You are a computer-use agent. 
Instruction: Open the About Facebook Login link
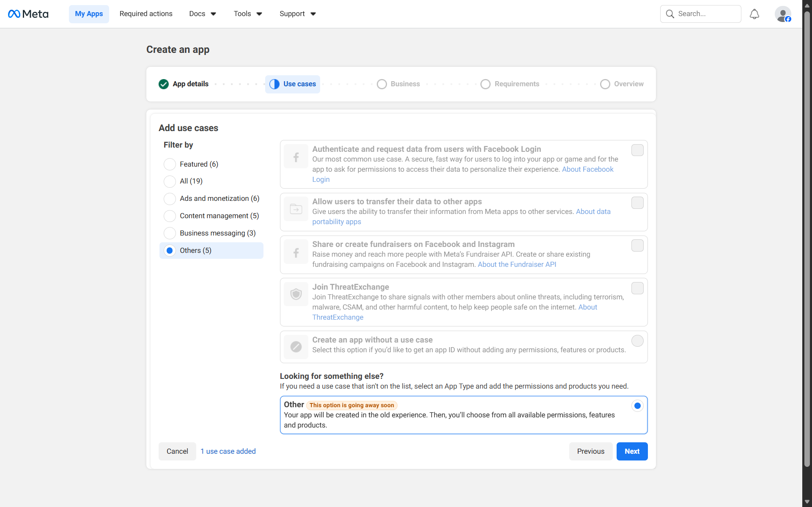(x=587, y=170)
